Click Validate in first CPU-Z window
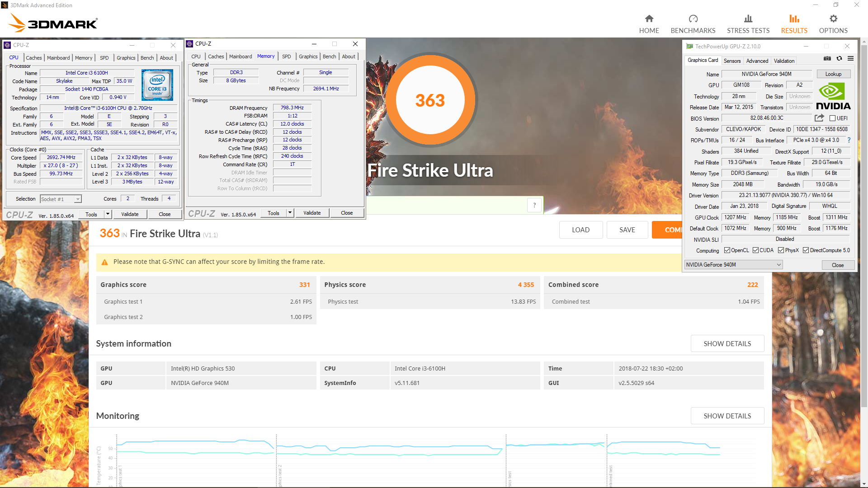The width and height of the screenshot is (868, 488). (130, 214)
